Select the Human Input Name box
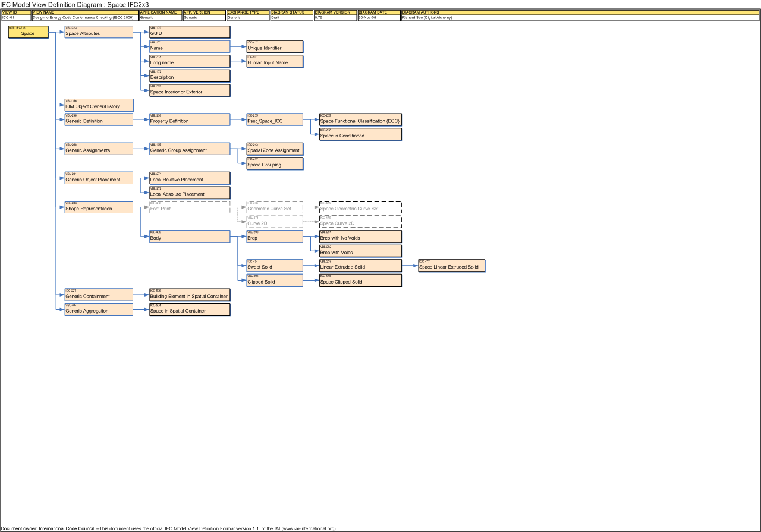761x532 pixels. click(x=275, y=61)
